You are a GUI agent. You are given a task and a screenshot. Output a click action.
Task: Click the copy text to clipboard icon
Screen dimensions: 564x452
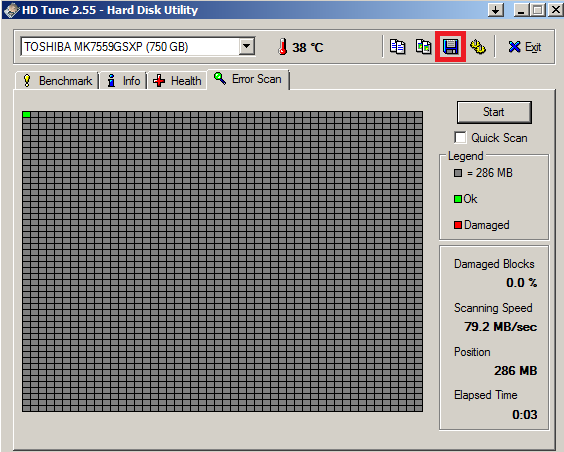(397, 47)
